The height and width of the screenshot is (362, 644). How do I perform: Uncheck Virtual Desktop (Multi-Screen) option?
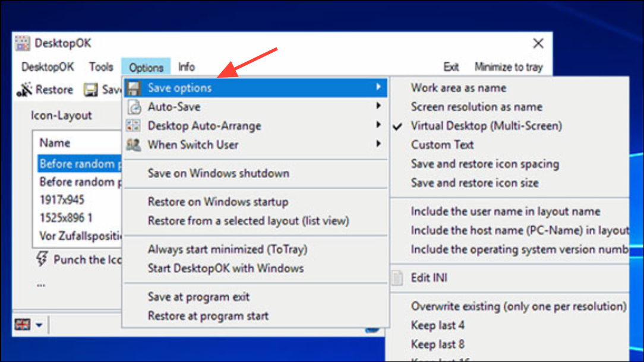(487, 126)
